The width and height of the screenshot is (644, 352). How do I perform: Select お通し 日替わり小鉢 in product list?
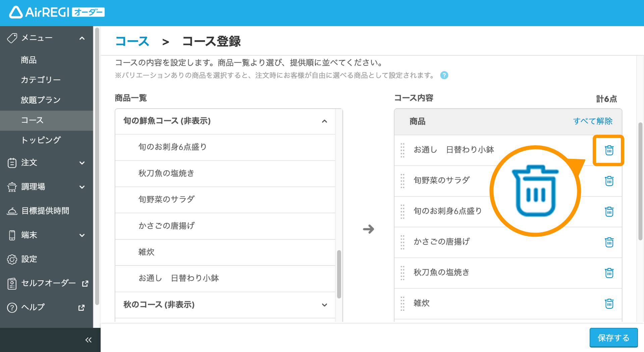225,279
